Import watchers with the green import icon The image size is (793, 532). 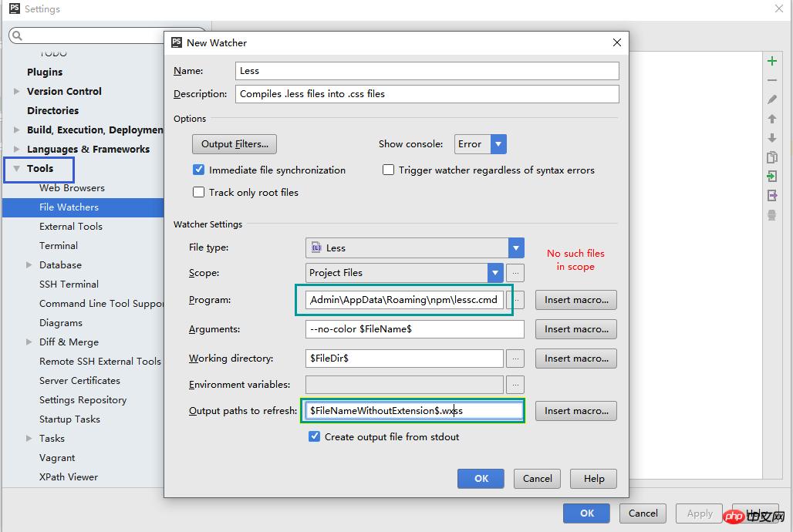pyautogui.click(x=772, y=176)
